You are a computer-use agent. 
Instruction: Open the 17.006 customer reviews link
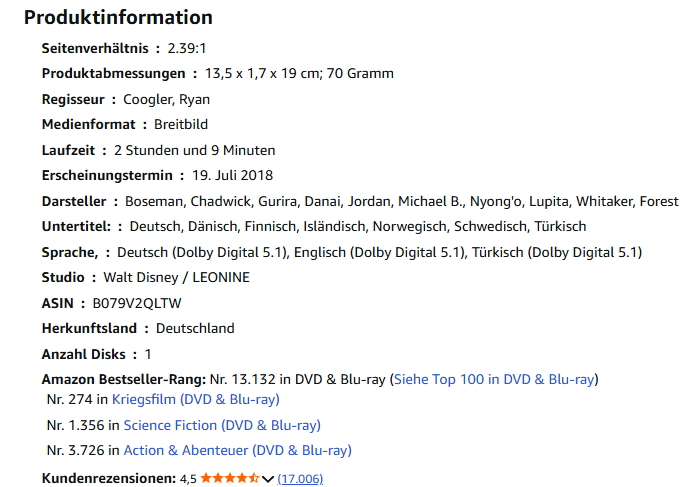point(300,479)
